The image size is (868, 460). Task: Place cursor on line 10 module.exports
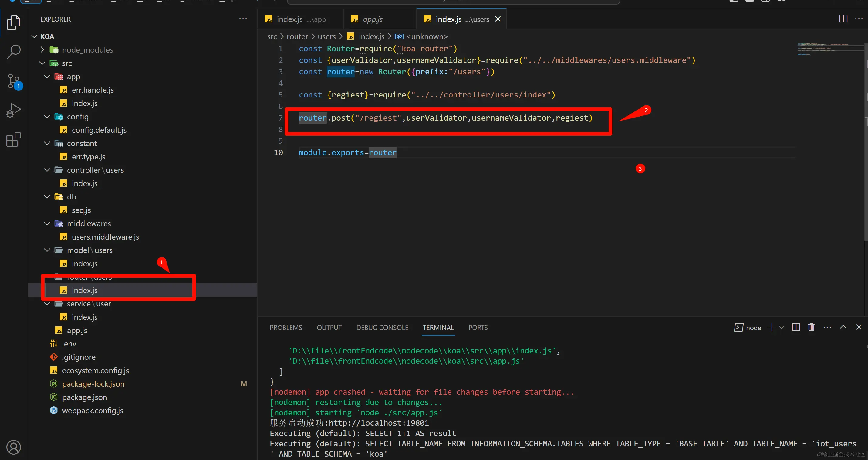(x=347, y=152)
